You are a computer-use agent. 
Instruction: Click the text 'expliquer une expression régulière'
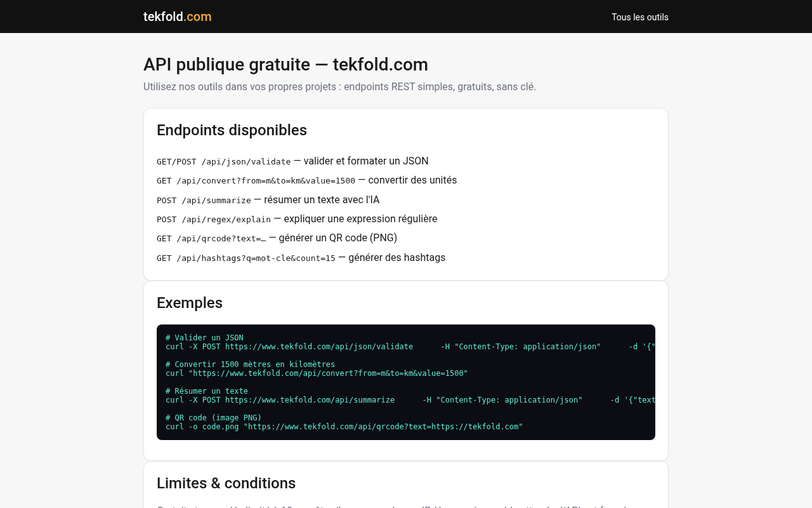coord(360,219)
